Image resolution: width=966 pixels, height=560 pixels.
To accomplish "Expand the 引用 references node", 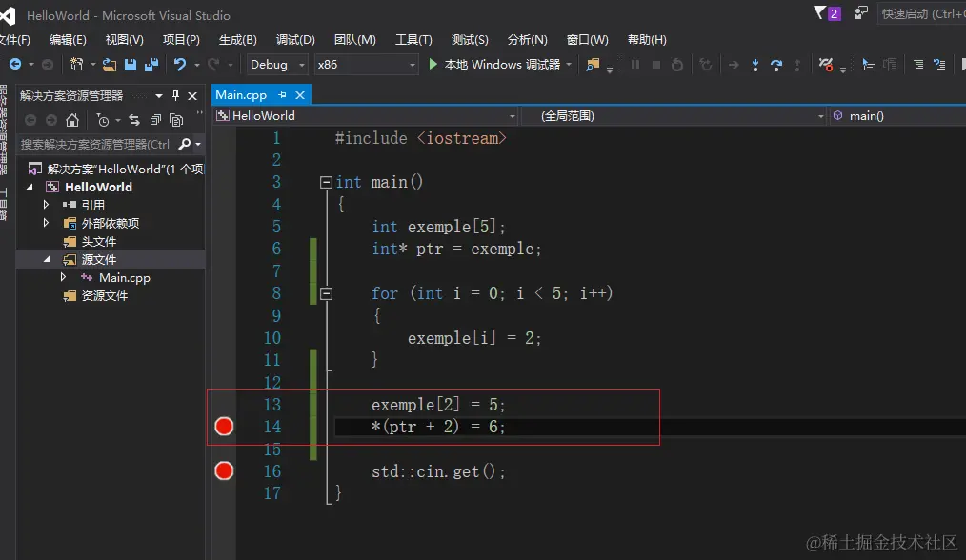I will point(47,205).
